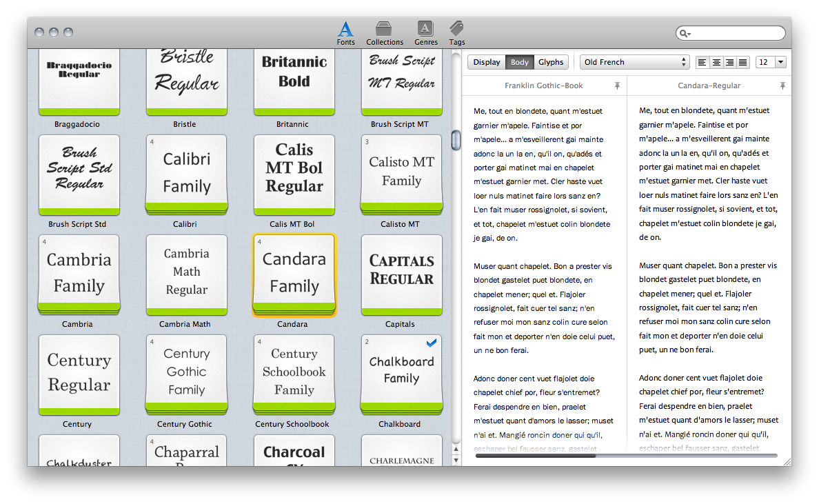Select the Chalkboard Family font card
Screen dimensions: 819x504
[402, 375]
